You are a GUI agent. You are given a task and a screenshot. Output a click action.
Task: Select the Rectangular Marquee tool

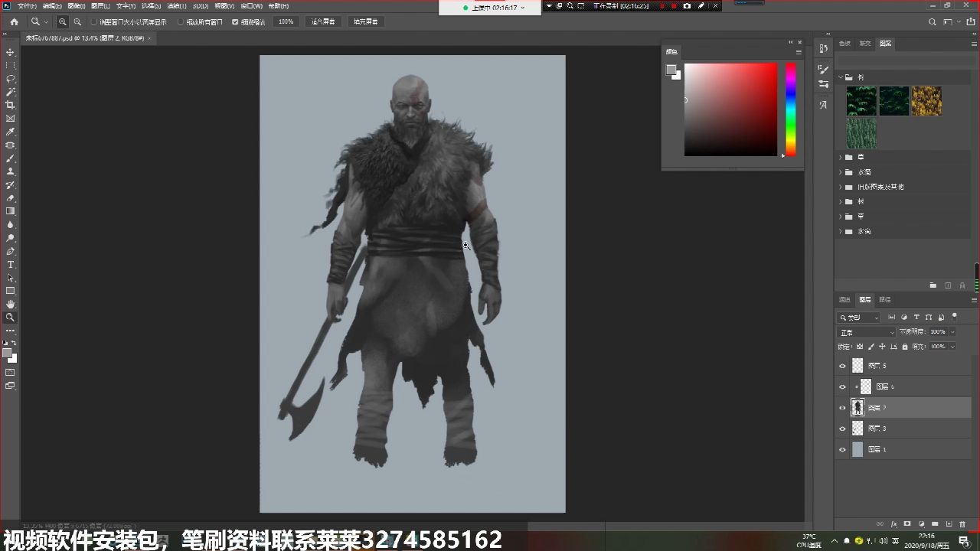10,65
